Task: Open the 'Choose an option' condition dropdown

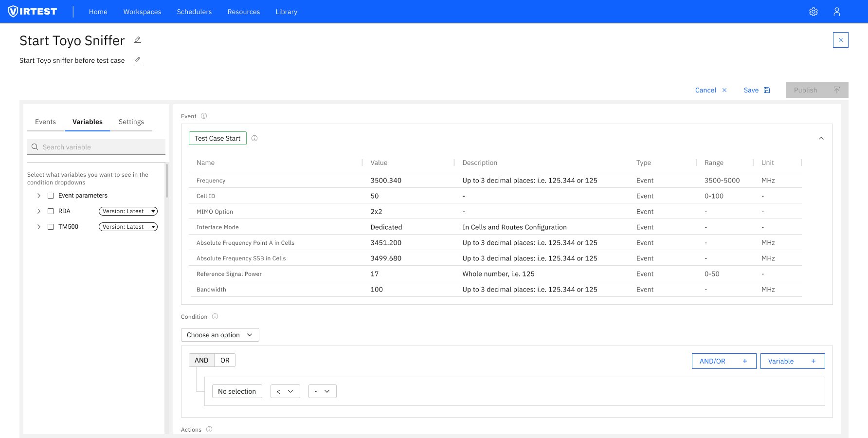Action: point(219,335)
